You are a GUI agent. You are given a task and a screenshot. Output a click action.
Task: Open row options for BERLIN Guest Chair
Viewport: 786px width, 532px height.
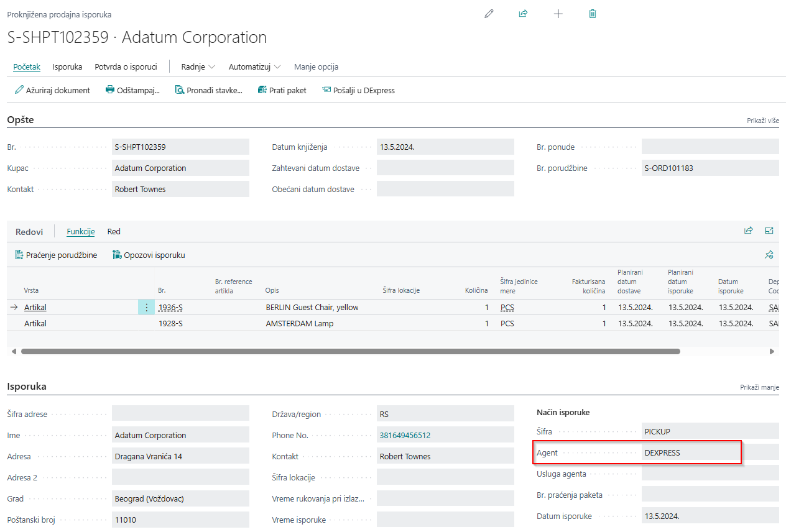click(x=146, y=307)
